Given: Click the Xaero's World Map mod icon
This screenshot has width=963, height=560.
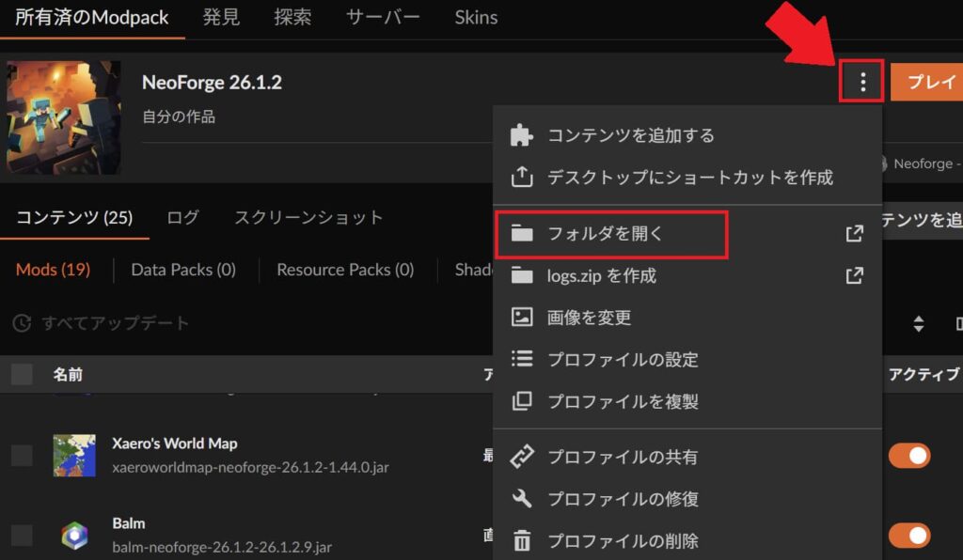Looking at the screenshot, I should [x=73, y=455].
